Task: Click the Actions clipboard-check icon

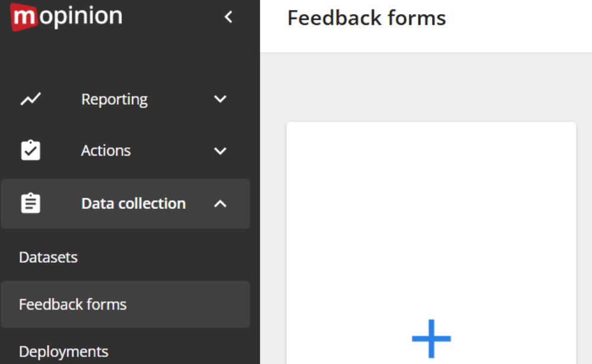Action: pyautogui.click(x=30, y=150)
